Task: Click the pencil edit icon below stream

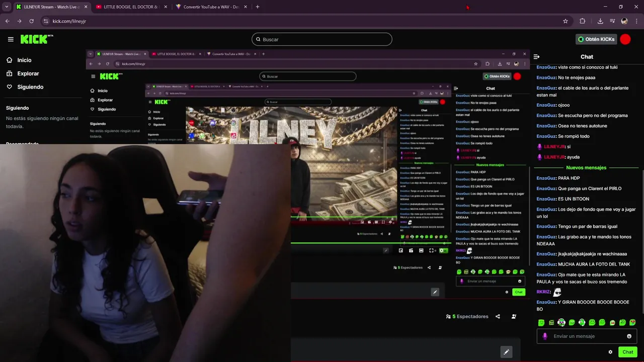Action: tap(506, 352)
